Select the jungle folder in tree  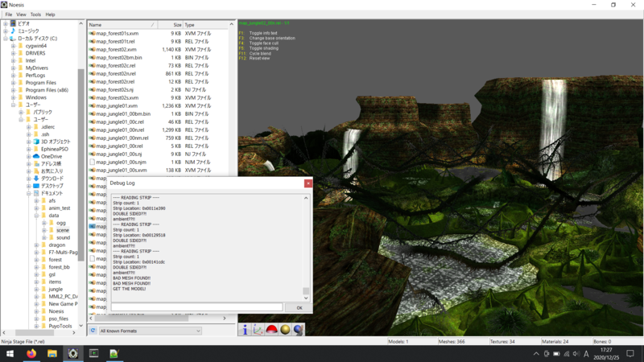point(56,290)
